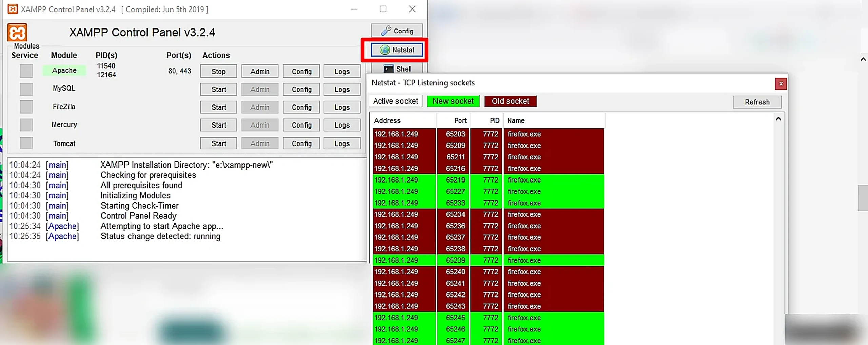The image size is (868, 345).
Task: Click the green New socket legend
Action: pyautogui.click(x=453, y=101)
